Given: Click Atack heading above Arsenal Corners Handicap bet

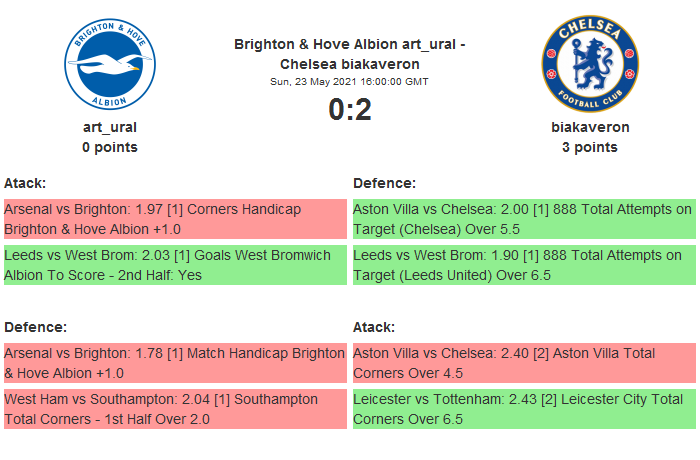Looking at the screenshot, I should coord(25,183).
